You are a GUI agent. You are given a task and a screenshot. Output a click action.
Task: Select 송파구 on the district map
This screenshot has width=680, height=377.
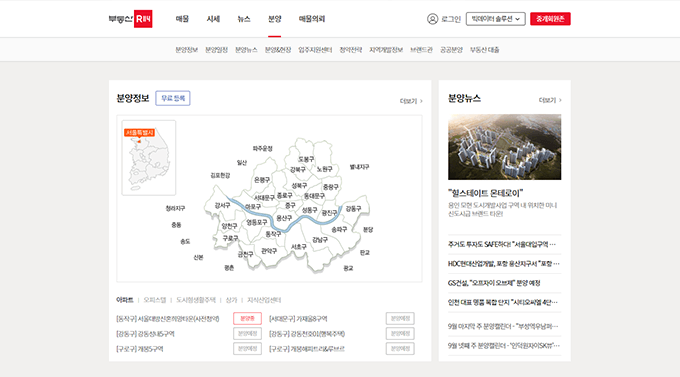339,229
